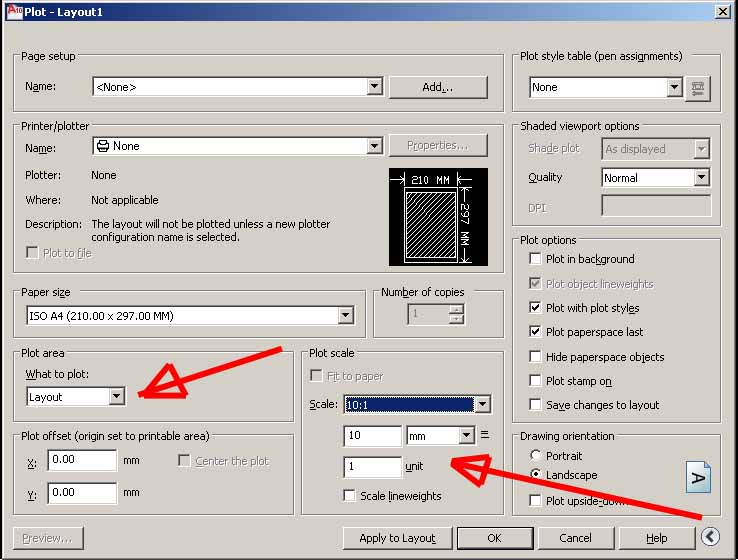Click the paper size preview thumbnail
This screenshot has width=738, height=560.
pyautogui.click(x=438, y=216)
